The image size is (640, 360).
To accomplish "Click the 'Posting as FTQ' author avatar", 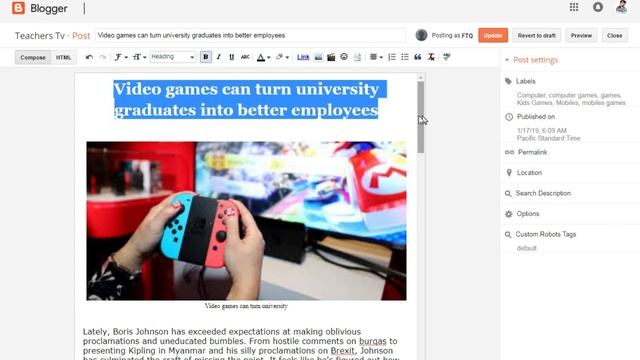I will tap(421, 35).
